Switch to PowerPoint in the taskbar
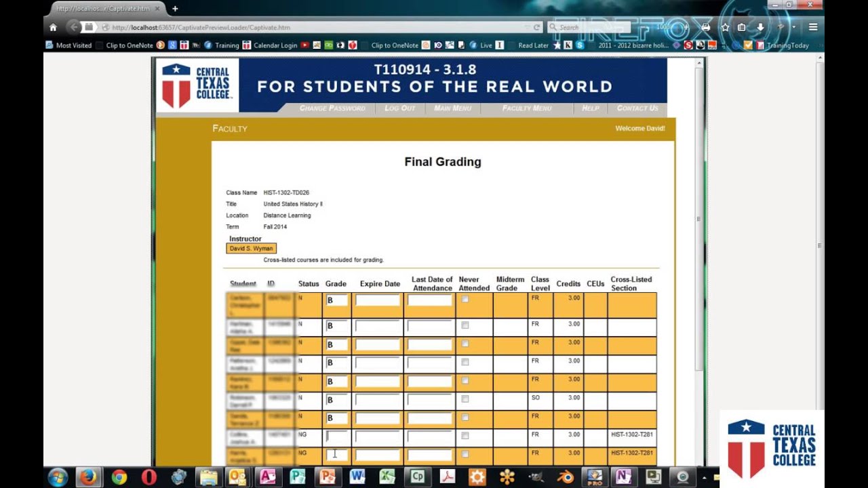868x488 pixels. click(328, 476)
